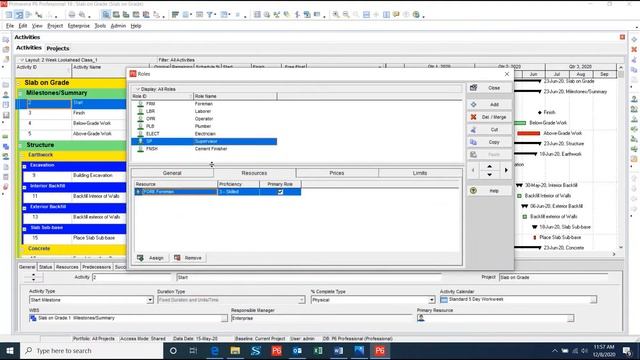Copy the selected role

pos(489,142)
